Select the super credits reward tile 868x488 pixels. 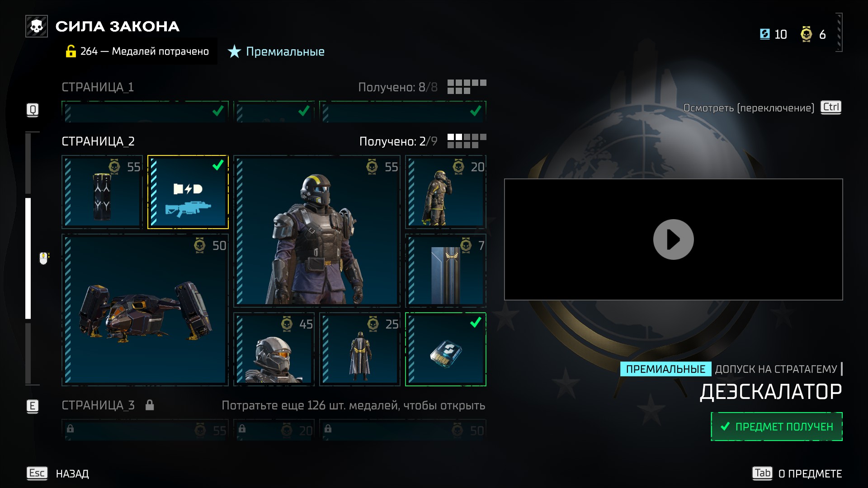(x=446, y=349)
